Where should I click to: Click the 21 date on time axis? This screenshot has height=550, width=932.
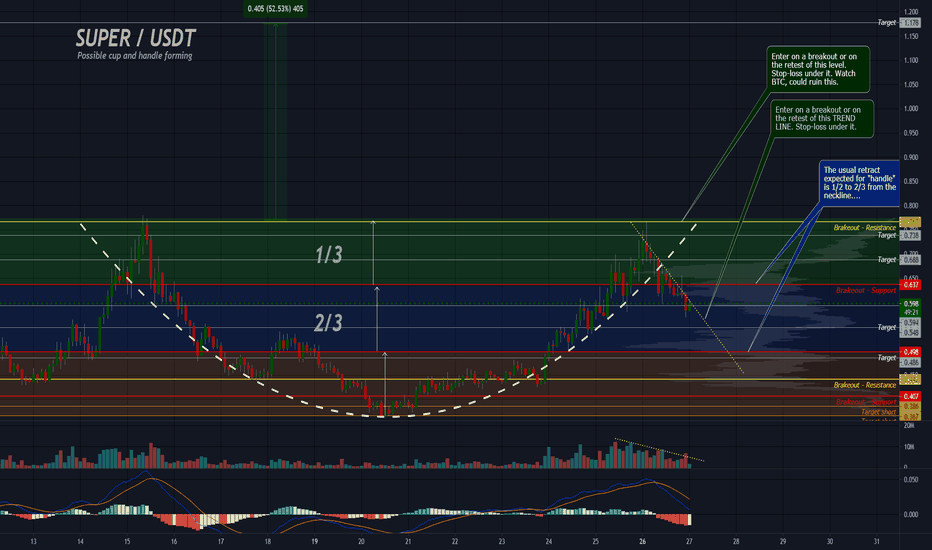point(408,542)
